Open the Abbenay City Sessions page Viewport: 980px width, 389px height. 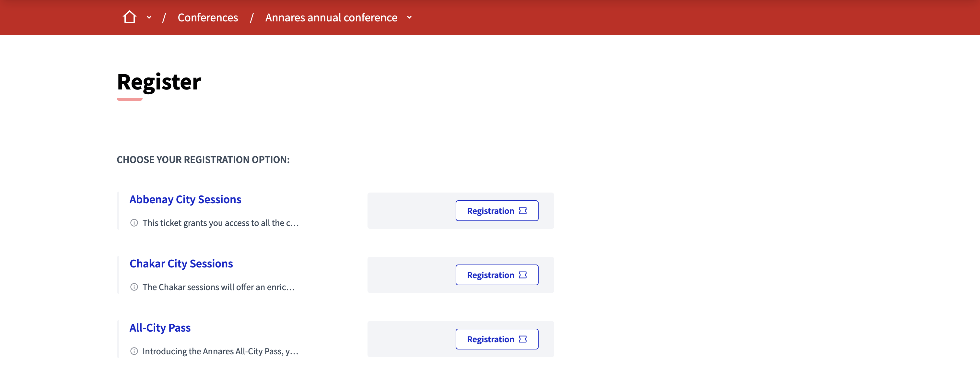click(x=185, y=199)
